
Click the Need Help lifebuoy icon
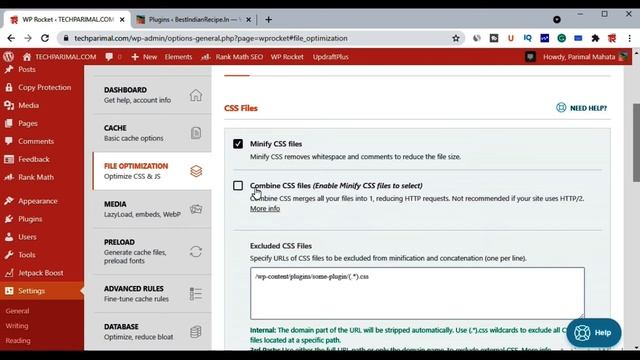click(561, 108)
